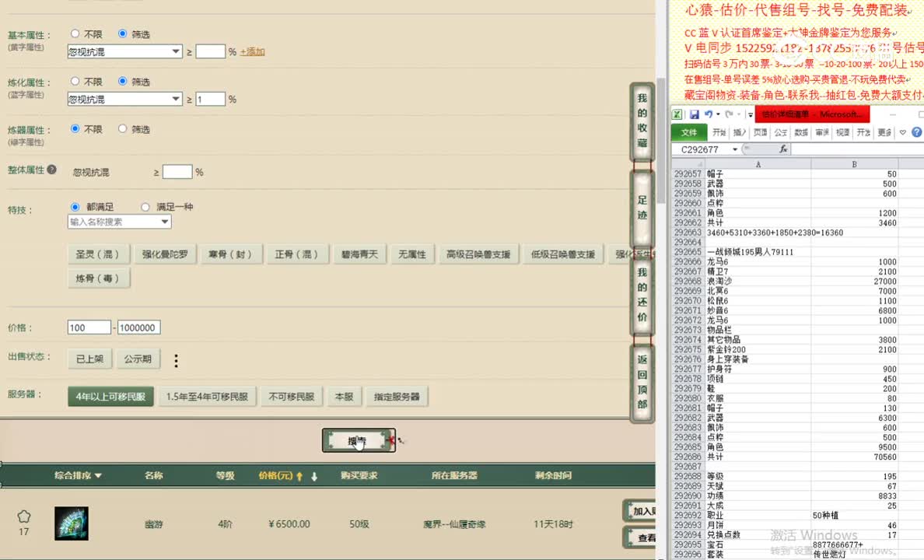This screenshot has height=560, width=924.
Task: Save the Excel workbook via the Save icon
Action: coord(695,114)
